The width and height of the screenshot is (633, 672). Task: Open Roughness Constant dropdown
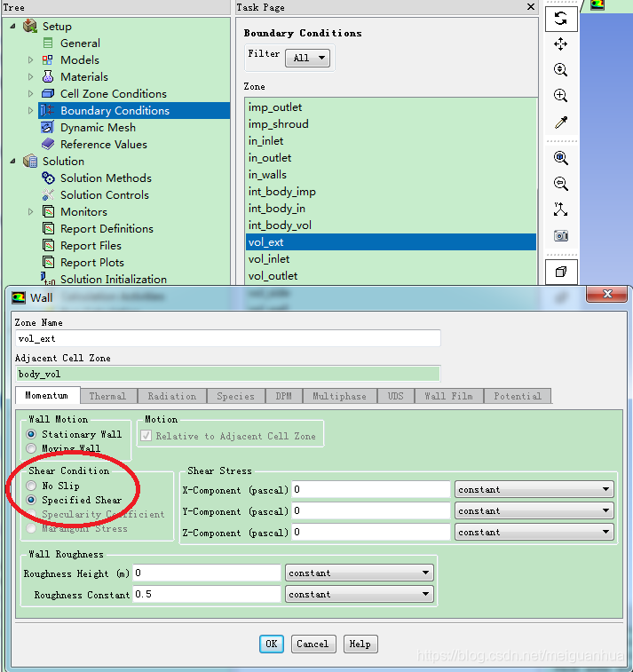point(360,595)
